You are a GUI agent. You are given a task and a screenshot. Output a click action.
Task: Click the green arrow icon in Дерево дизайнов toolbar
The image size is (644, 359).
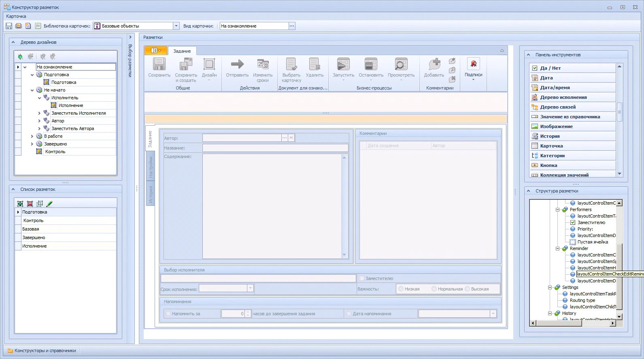(x=20, y=57)
